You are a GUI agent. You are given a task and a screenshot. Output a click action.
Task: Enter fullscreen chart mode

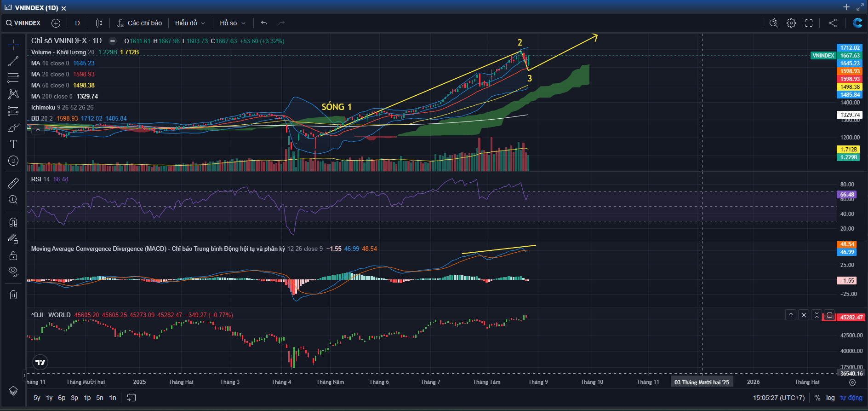(809, 23)
